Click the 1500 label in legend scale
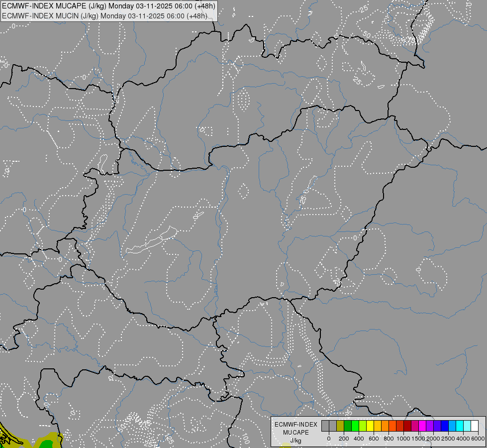The image size is (487, 448). (418, 439)
